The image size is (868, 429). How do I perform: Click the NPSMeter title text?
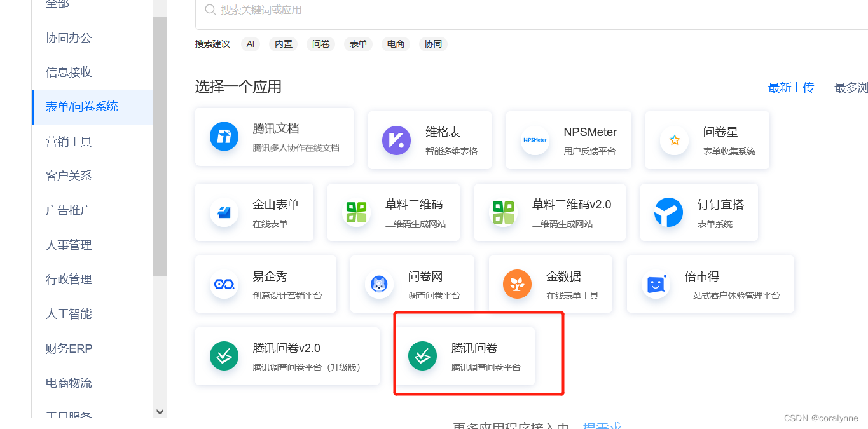pyautogui.click(x=590, y=132)
